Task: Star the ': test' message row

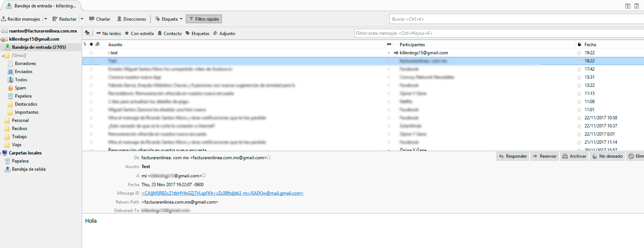Action: point(91,53)
